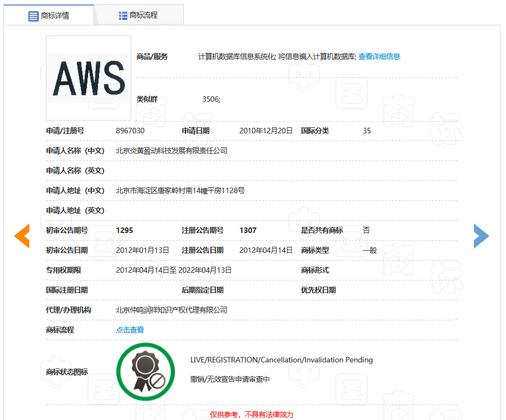
Task: Click the blue arrow to view next trademark
Action: [481, 236]
